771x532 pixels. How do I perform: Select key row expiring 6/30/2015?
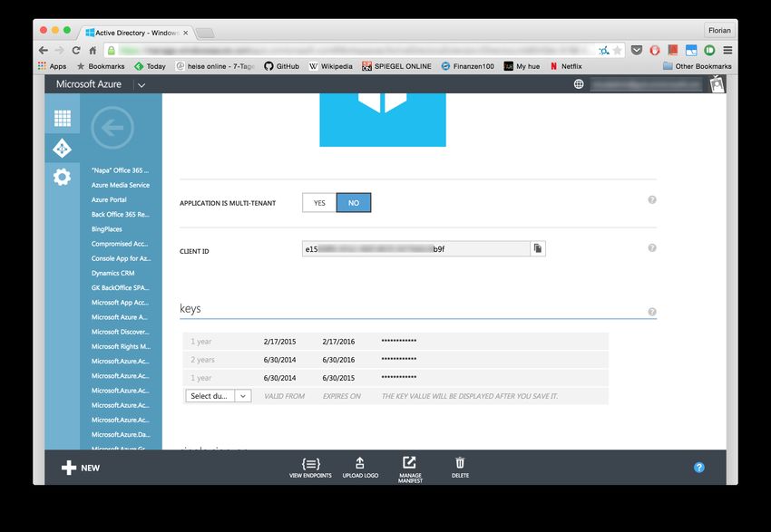[395, 378]
